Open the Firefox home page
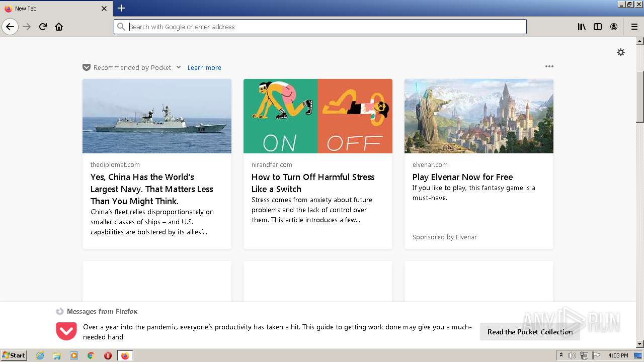The width and height of the screenshot is (644, 362). click(59, 27)
